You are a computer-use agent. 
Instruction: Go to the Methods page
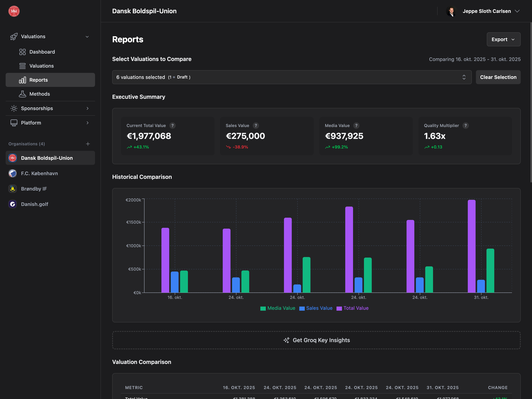40,94
